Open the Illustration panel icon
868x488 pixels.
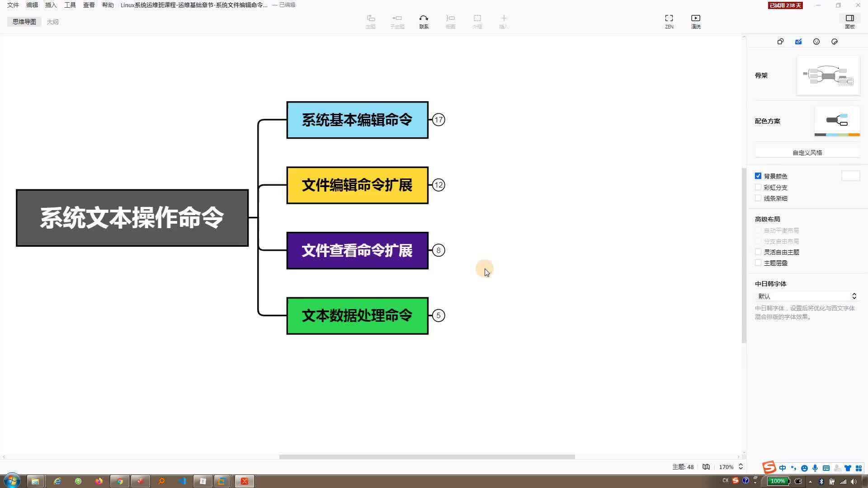click(835, 42)
